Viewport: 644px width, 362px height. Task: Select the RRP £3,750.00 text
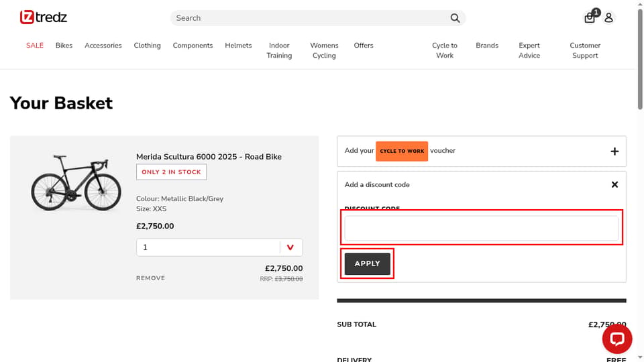281,279
